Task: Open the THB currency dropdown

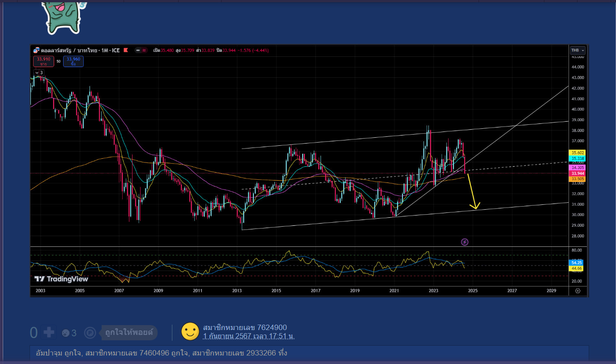Action: coord(577,51)
